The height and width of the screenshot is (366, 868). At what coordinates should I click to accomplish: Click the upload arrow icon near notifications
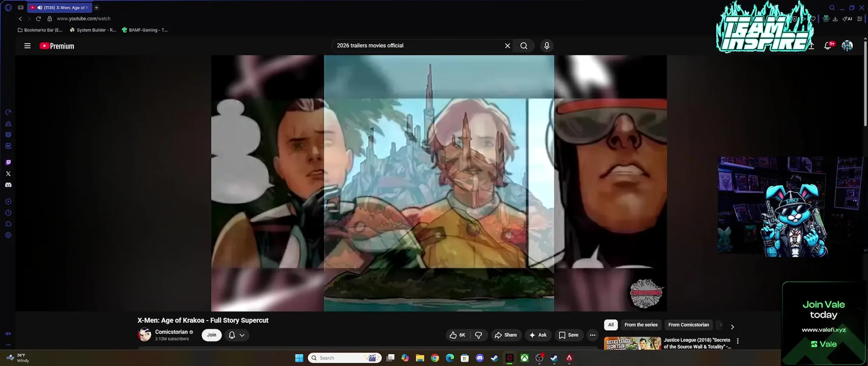pos(812,46)
